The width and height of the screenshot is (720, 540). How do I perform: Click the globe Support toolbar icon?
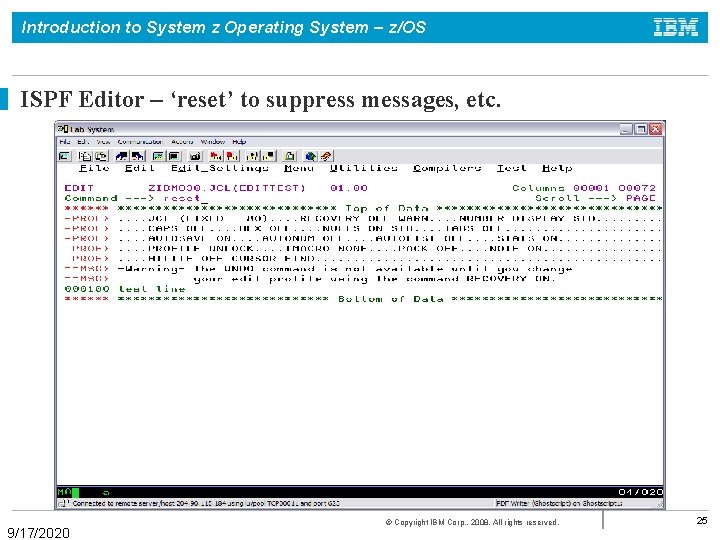coord(310,156)
